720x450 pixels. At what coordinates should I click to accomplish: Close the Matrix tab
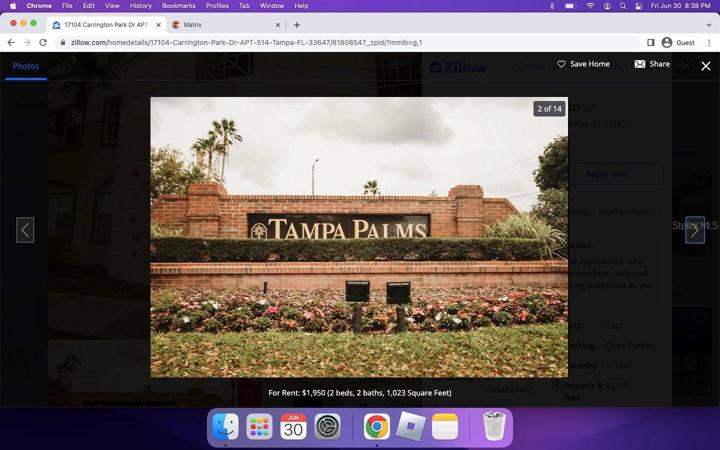(277, 25)
